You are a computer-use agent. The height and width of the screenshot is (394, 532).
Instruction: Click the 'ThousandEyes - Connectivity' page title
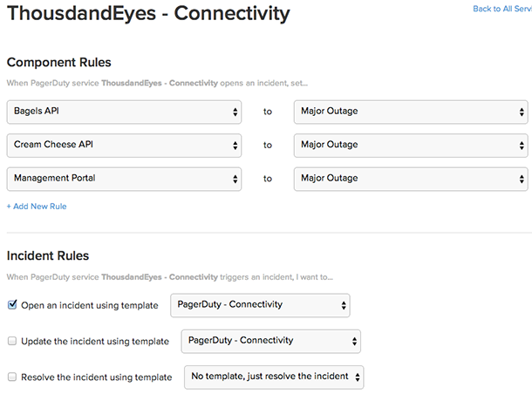click(148, 14)
